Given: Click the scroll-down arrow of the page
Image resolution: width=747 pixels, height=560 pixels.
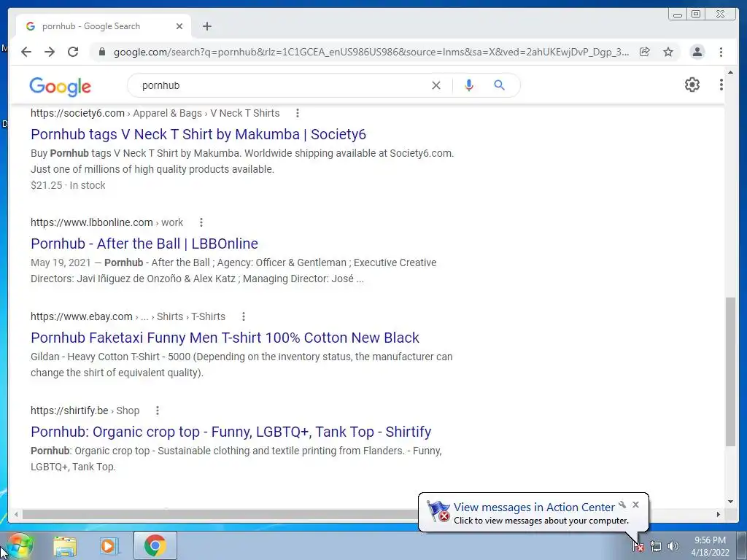Looking at the screenshot, I should click(x=730, y=502).
